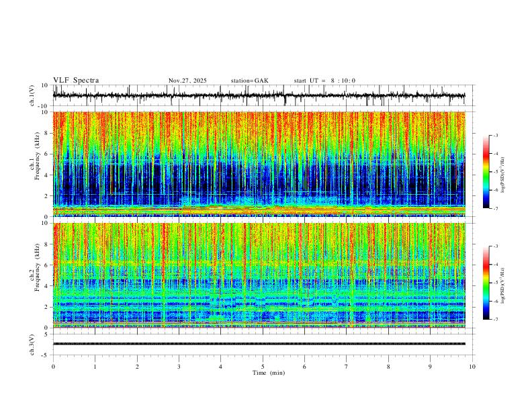
Task: Click time axis tick label "3"
Action: [x=179, y=367]
